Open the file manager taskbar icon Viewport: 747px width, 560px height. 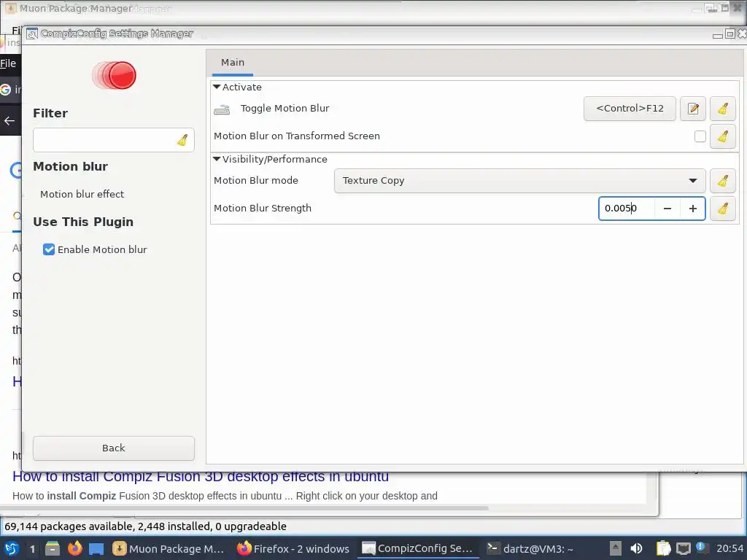point(53,549)
